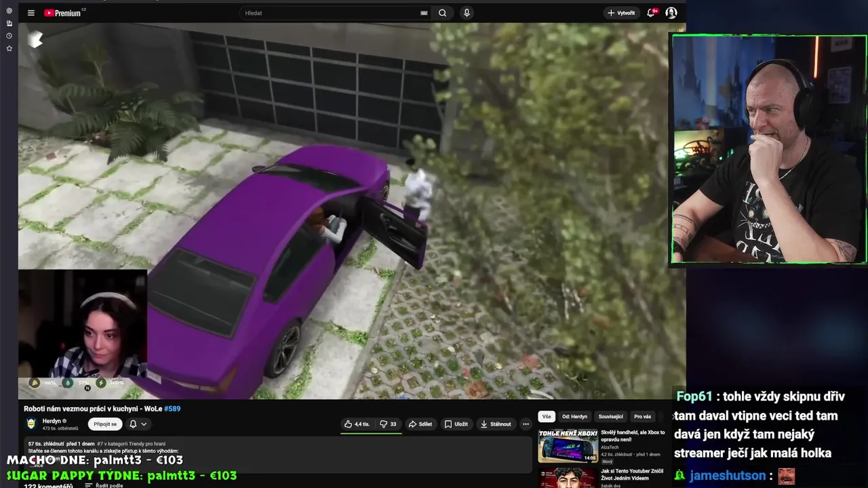Screen dimensions: 868x488
Task: Open the second recommended video thumbnail
Action: (x=568, y=478)
